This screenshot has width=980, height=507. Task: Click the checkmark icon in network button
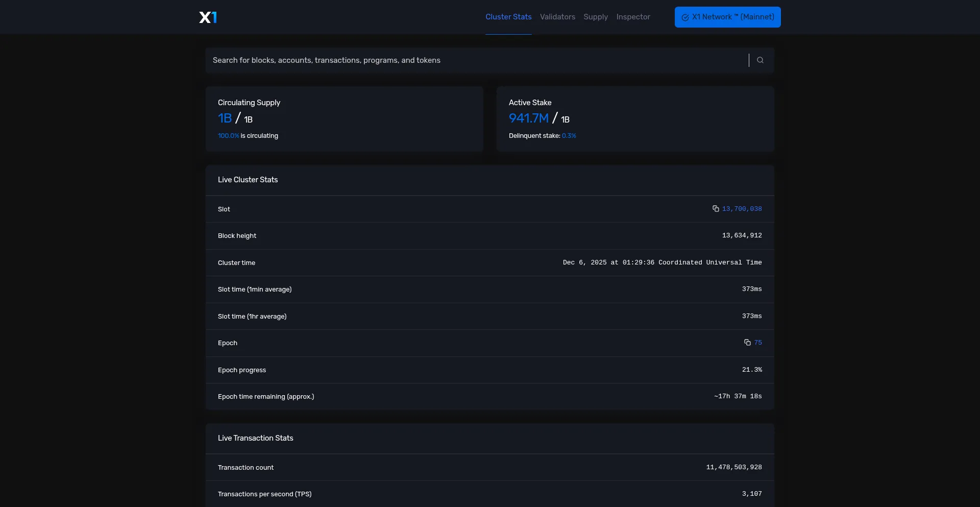point(685,17)
